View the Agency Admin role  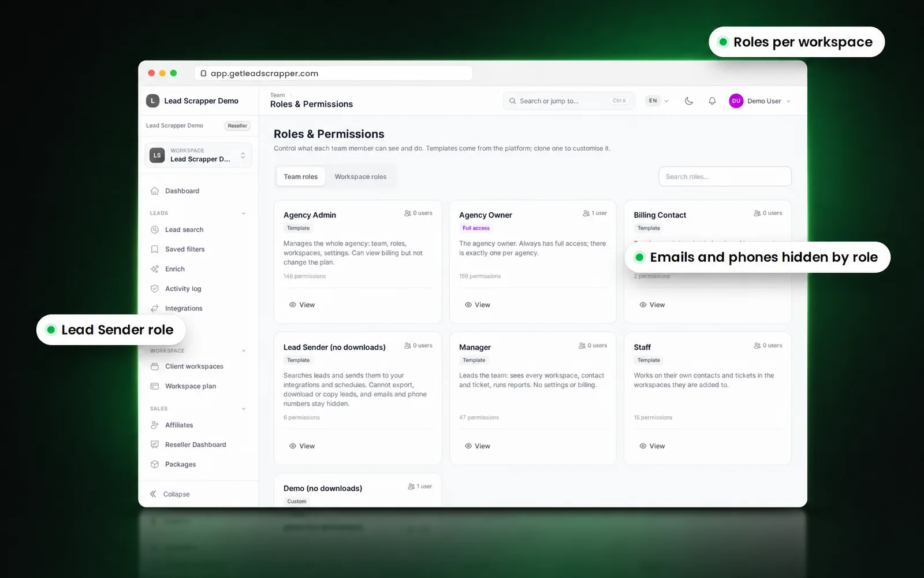(x=302, y=305)
